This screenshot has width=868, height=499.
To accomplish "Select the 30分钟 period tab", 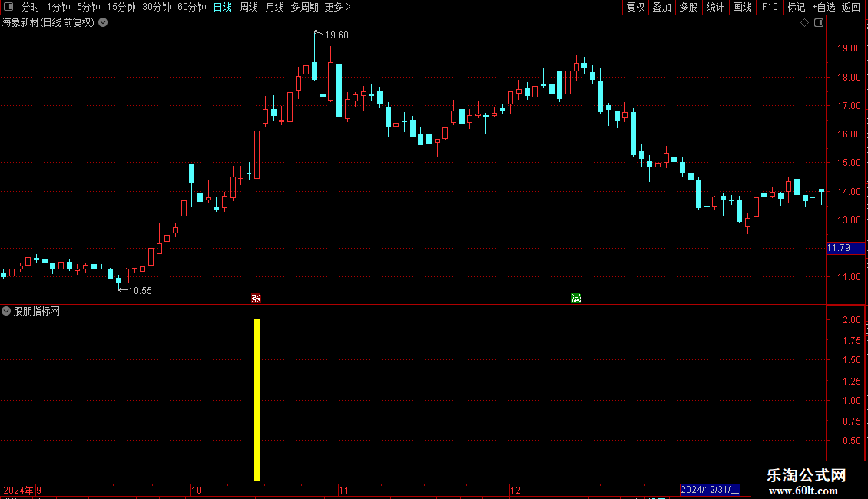I will (157, 7).
